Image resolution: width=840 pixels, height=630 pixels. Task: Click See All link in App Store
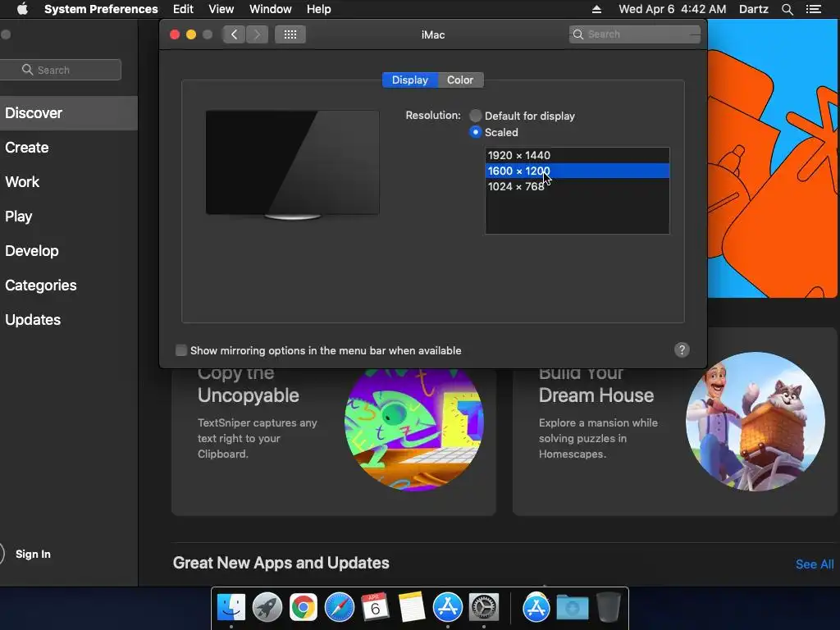tap(815, 564)
